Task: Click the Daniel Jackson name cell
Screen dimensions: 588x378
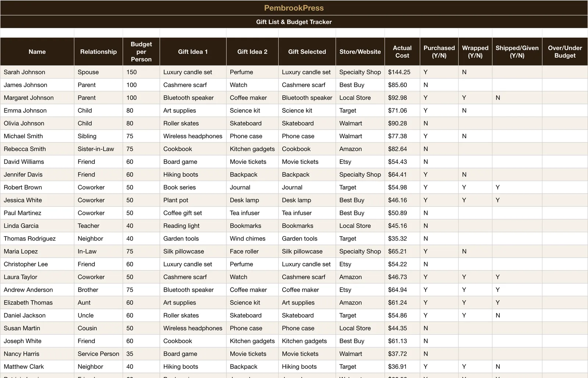Action: (37, 315)
